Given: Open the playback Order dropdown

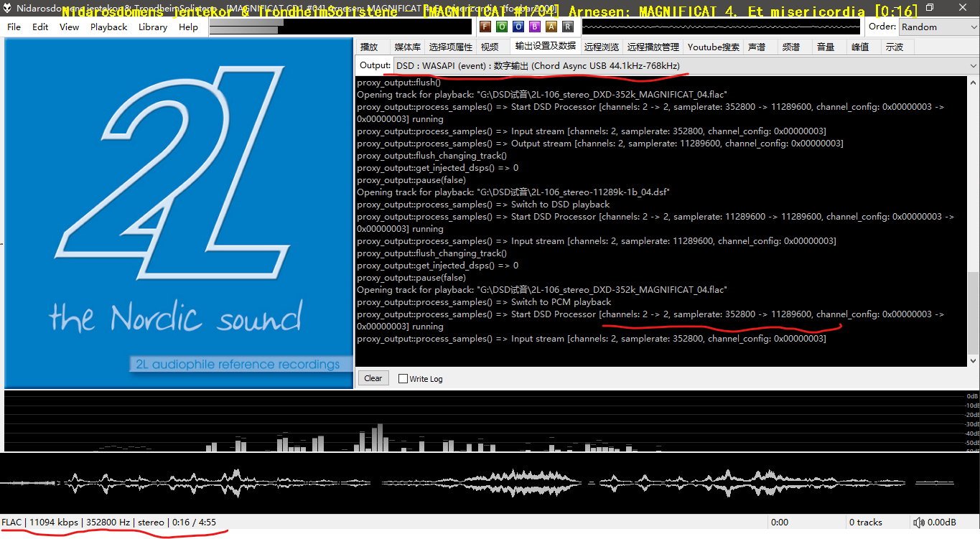Looking at the screenshot, I should [x=938, y=27].
